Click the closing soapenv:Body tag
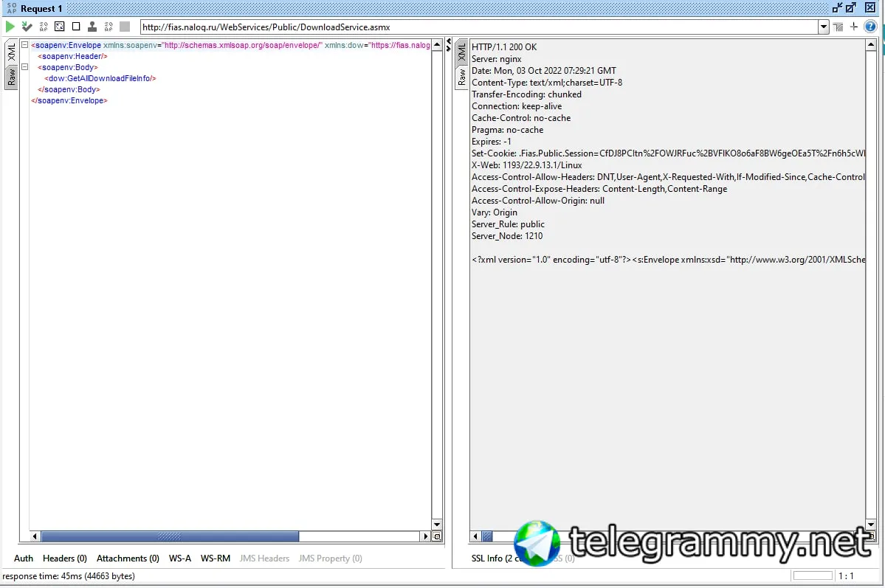Image resolution: width=885 pixels, height=588 pixels. coord(69,89)
